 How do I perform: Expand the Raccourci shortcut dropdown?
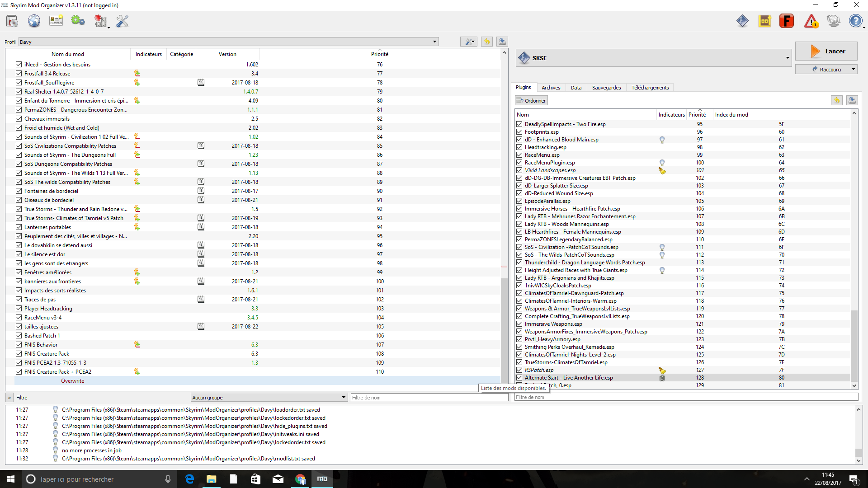pos(853,69)
